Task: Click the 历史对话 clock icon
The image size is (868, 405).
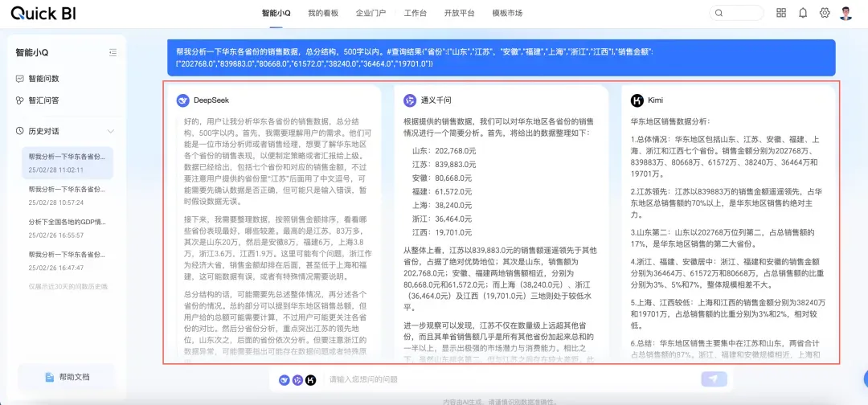Action: tap(20, 131)
